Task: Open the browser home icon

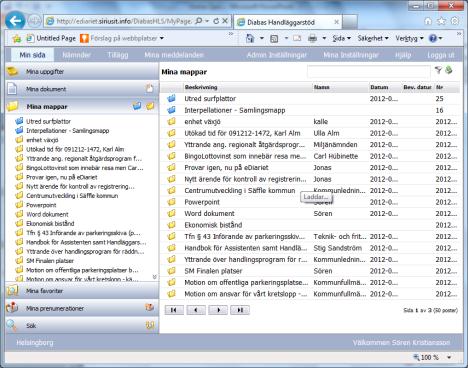Action: point(428,21)
